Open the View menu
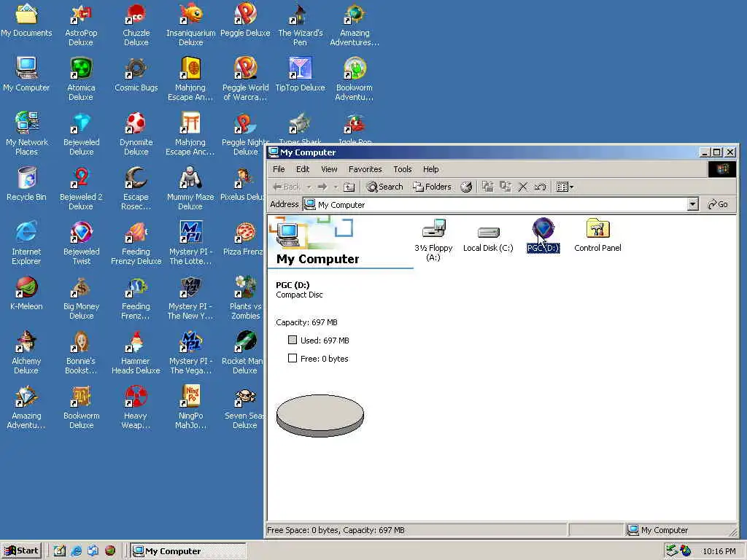Viewport: 747px width, 560px height. [x=329, y=169]
